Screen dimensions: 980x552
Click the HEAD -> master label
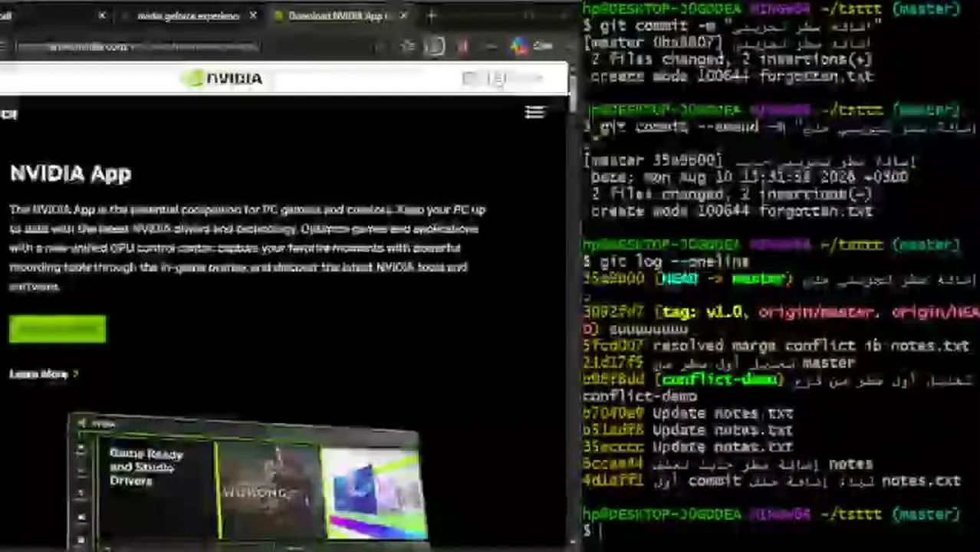pos(722,280)
